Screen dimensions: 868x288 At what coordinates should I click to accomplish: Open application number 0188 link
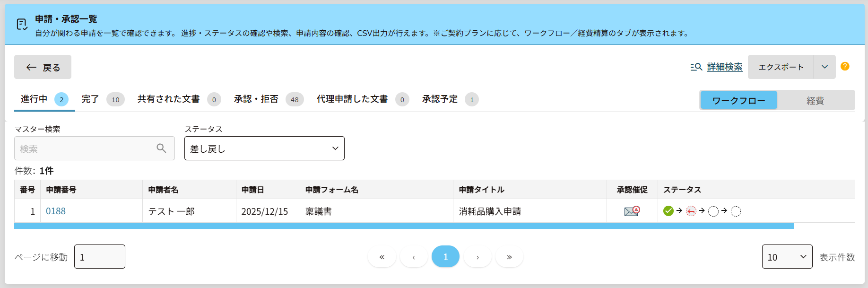[x=56, y=211]
